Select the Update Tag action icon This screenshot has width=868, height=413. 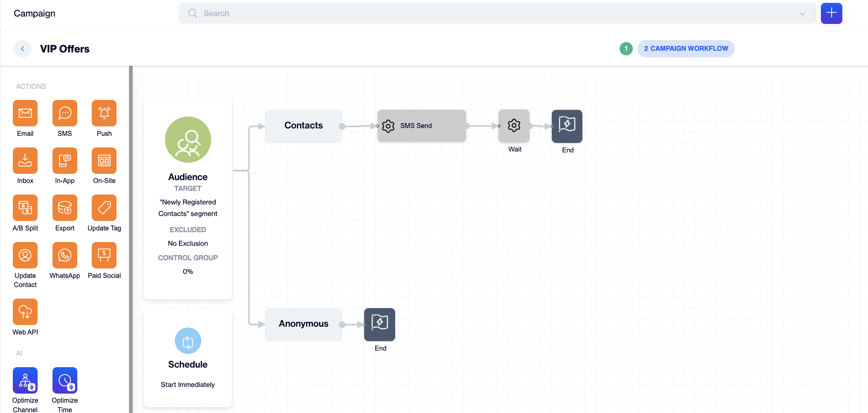(104, 208)
